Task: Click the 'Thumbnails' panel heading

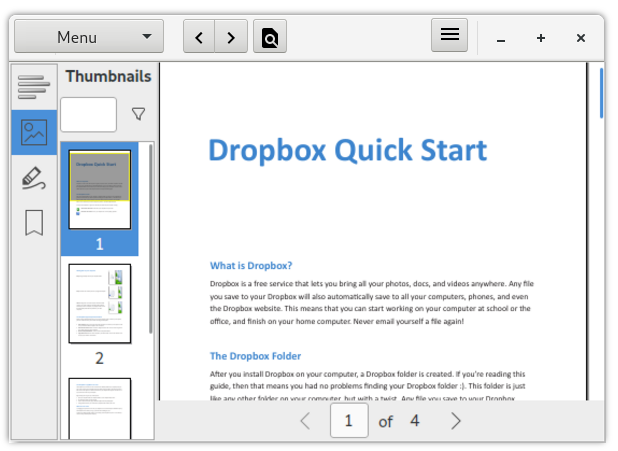Action: (x=108, y=76)
